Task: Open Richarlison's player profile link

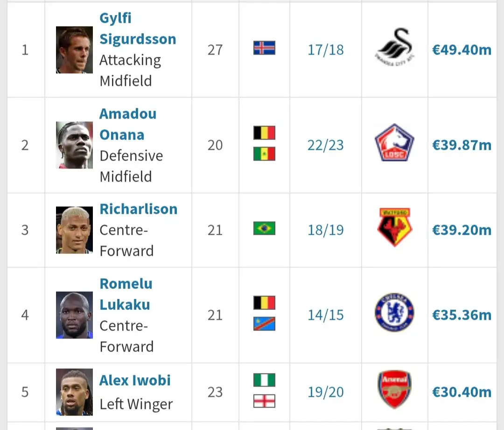Action: point(139,209)
